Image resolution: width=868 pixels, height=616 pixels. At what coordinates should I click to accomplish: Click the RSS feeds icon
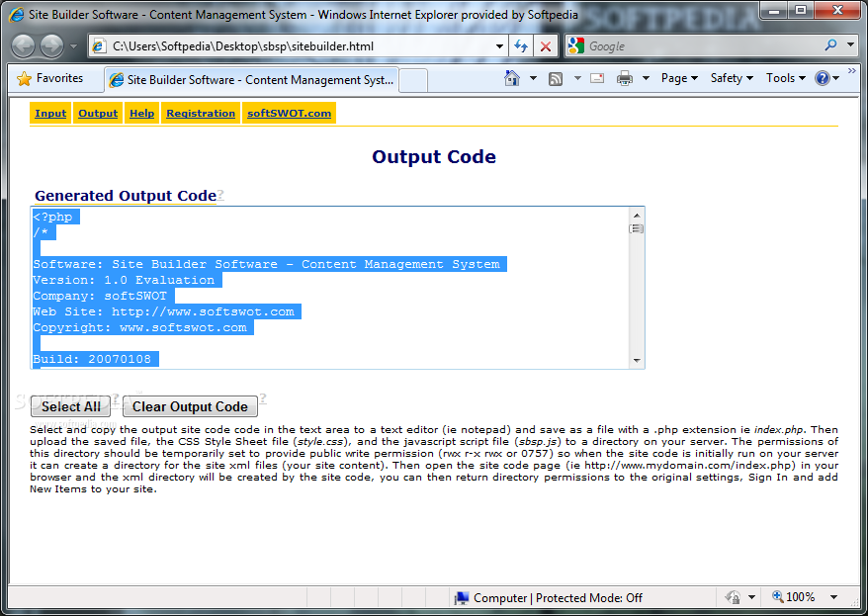(x=556, y=79)
